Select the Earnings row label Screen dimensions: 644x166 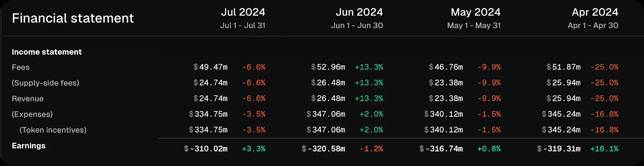pos(29,146)
